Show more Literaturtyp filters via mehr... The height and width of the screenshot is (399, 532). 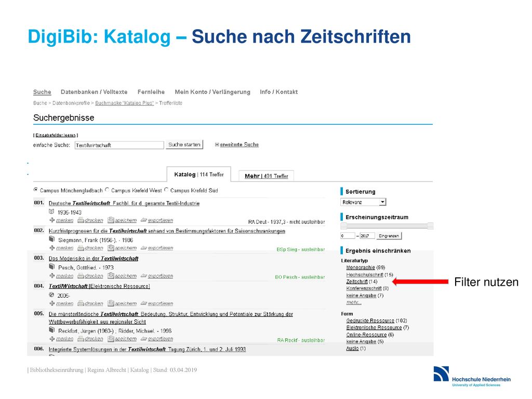(353, 302)
